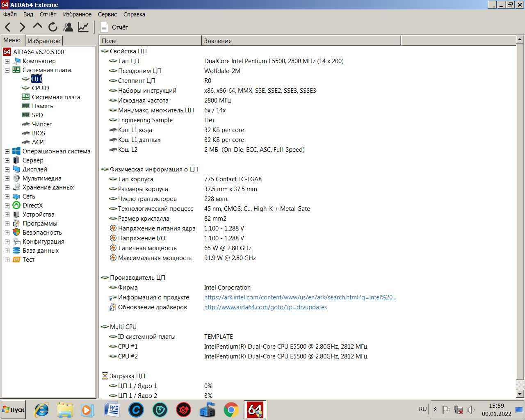Click the Программы folder icon in tree
Screen dimensions: 525x420
tap(16, 224)
